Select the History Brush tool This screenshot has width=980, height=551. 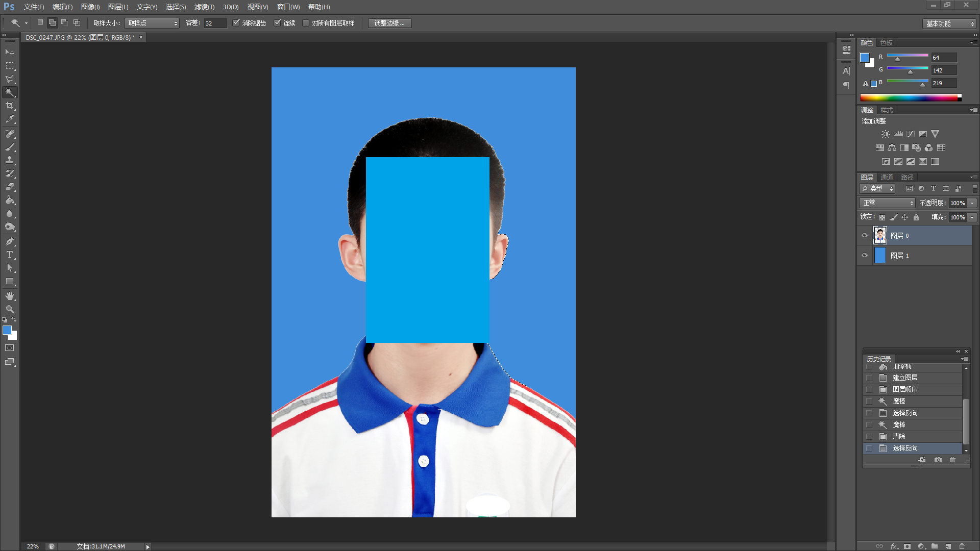click(x=10, y=173)
